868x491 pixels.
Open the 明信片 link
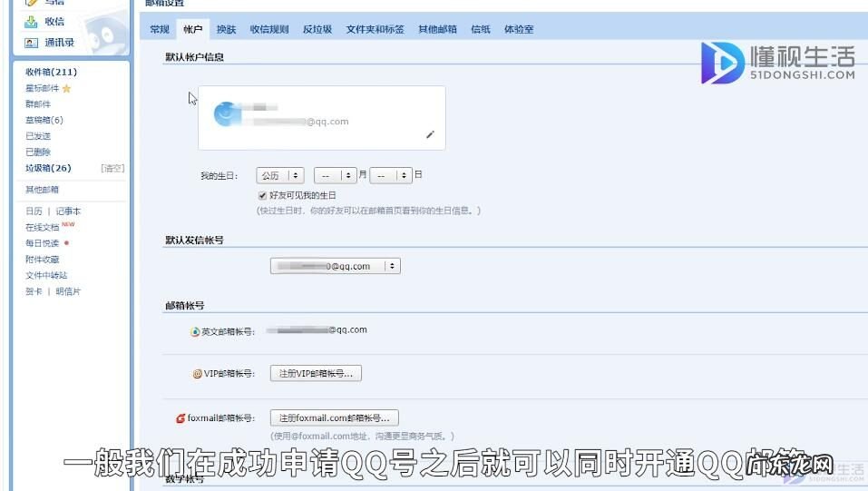[68, 291]
